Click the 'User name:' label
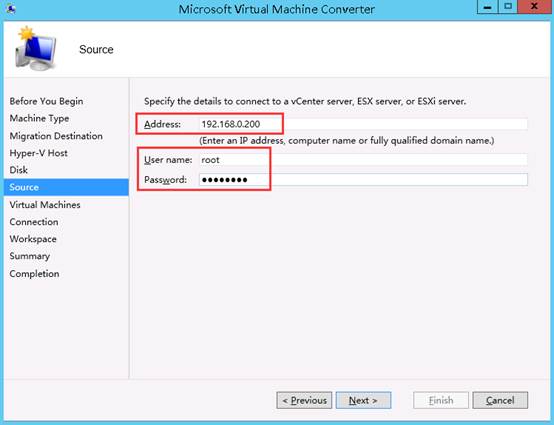This screenshot has width=554, height=425. 168,160
